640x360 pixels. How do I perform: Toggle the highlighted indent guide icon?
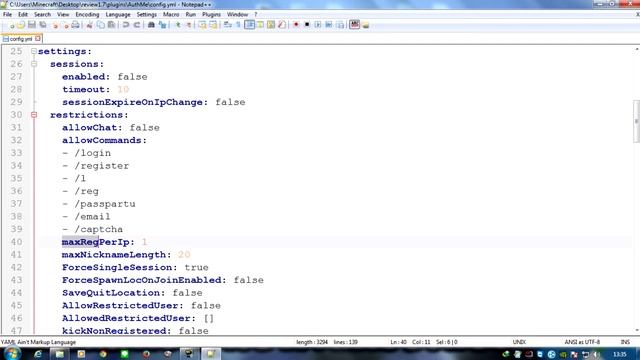click(x=249, y=25)
